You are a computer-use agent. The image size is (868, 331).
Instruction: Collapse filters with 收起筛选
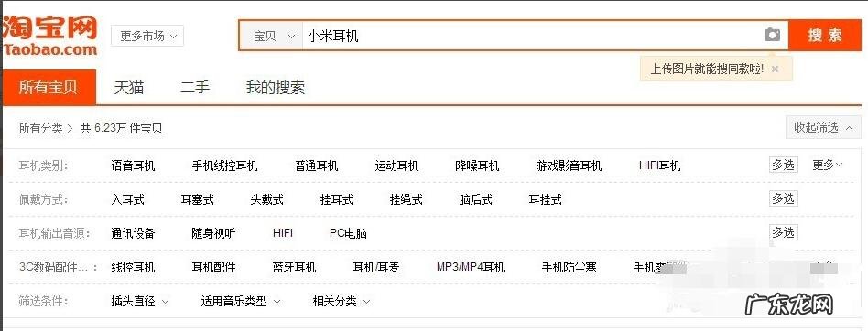pos(823,128)
